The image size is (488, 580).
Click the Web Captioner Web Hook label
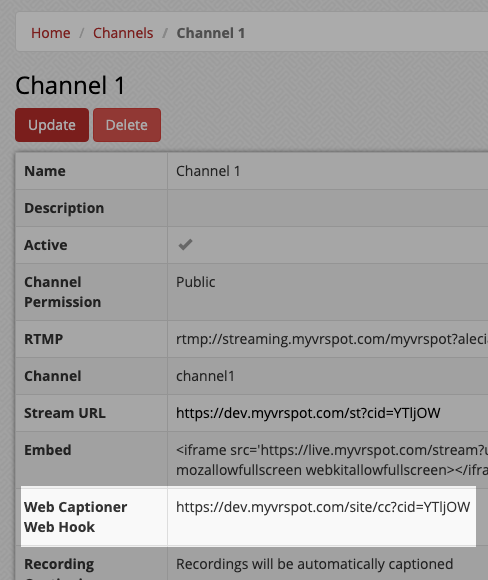click(75, 517)
